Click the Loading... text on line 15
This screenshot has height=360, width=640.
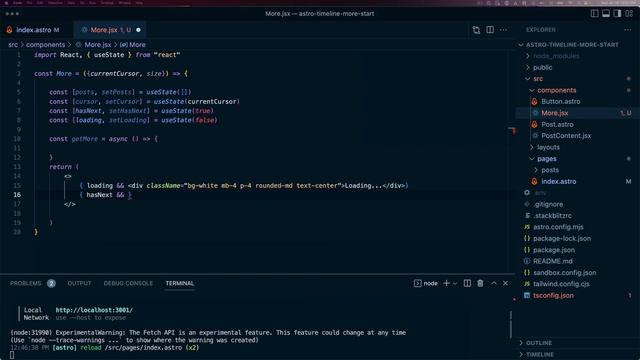[x=364, y=186]
